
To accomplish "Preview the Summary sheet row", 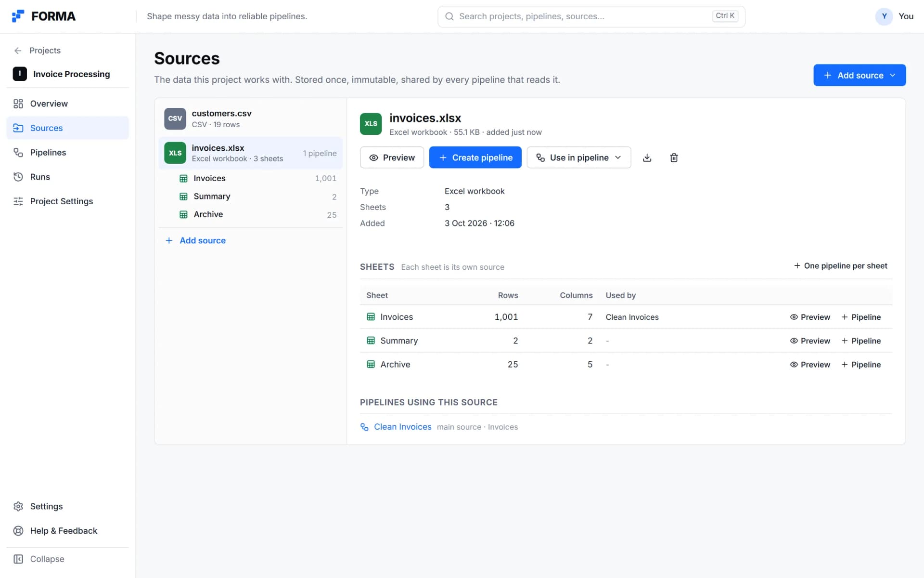I will pyautogui.click(x=810, y=341).
